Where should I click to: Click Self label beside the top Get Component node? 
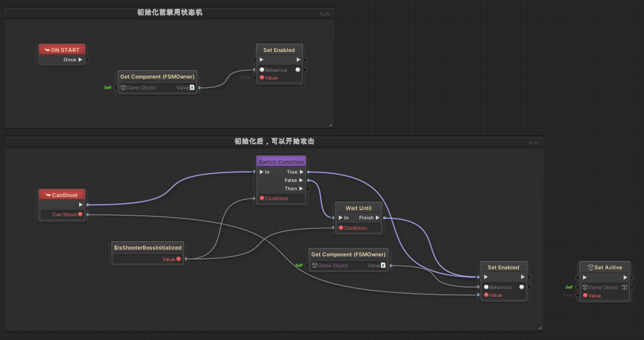point(107,87)
